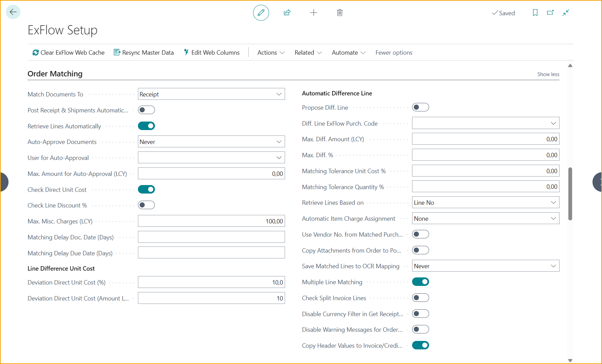The height and width of the screenshot is (364, 602).
Task: Toggle Copy Header Values to Invoice/Credit
Action: pyautogui.click(x=421, y=345)
